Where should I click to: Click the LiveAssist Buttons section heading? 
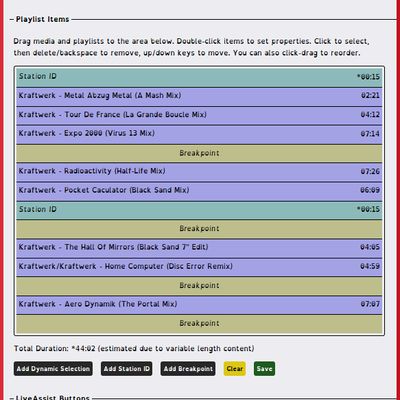(53, 397)
